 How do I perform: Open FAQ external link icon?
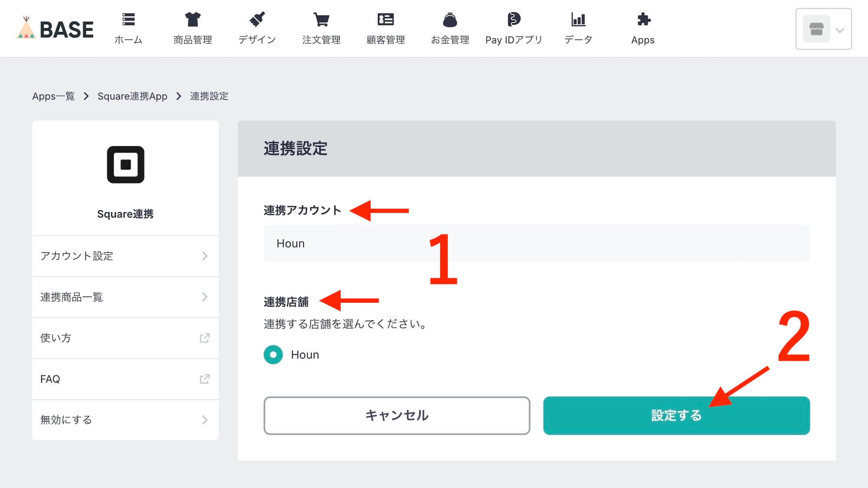pyautogui.click(x=205, y=379)
